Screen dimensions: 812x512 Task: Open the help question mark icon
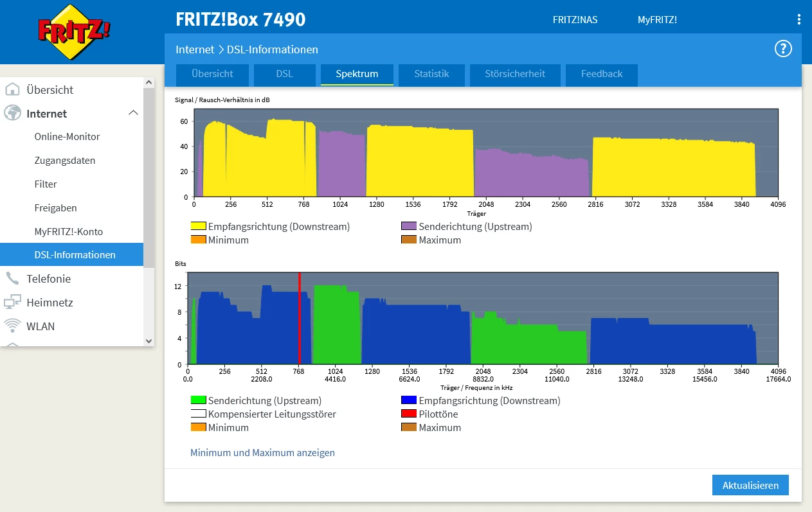782,49
